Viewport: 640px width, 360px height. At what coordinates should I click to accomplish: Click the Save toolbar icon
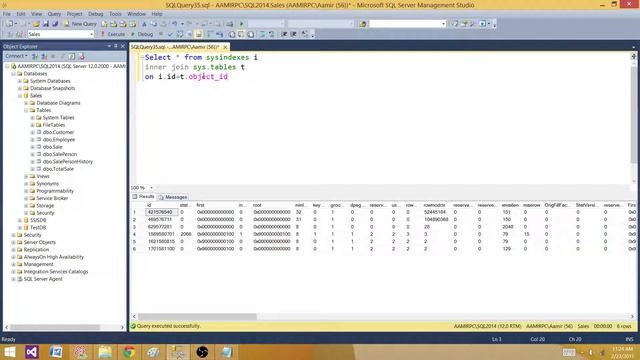(x=46, y=24)
